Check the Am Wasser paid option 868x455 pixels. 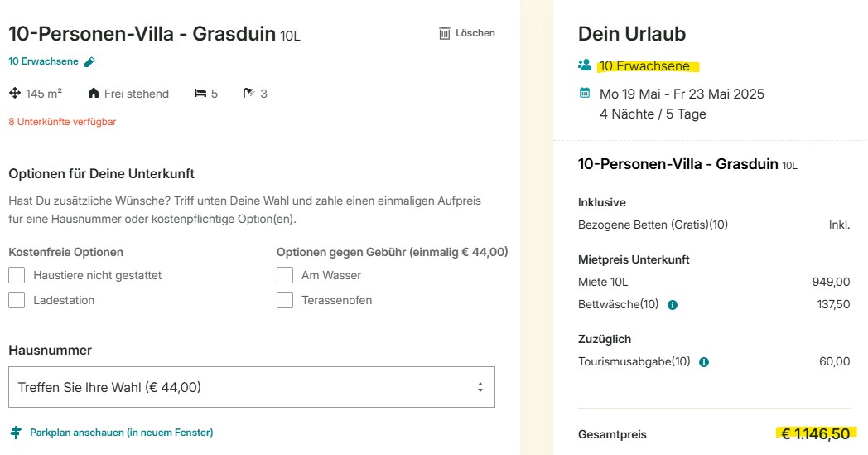(x=285, y=275)
